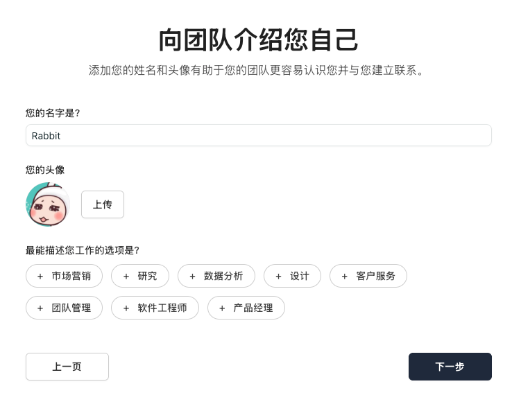The width and height of the screenshot is (512, 420).
Task: Click the plus icon beside 产品经理
Action: tap(222, 308)
